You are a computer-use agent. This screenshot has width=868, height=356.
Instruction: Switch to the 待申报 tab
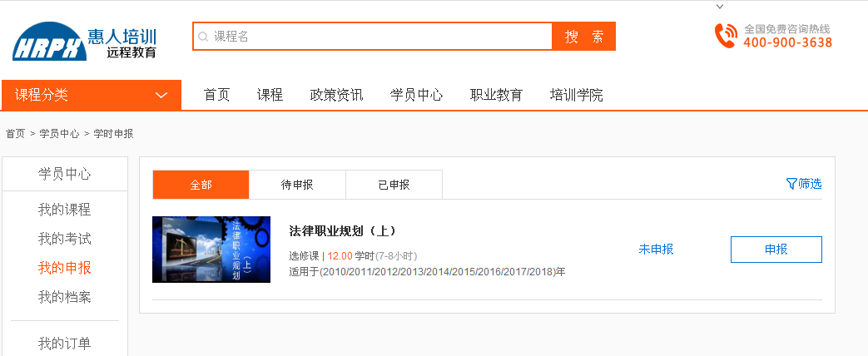[x=297, y=185]
